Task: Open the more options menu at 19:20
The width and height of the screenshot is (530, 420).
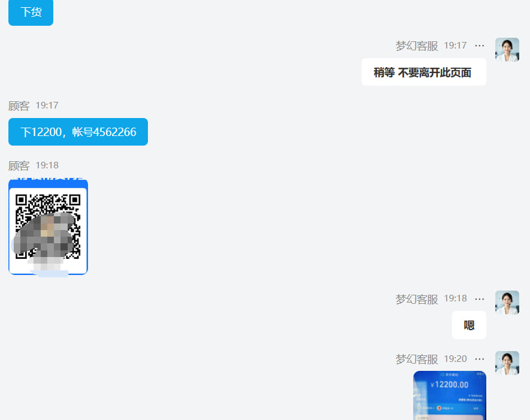Action: coord(479,359)
